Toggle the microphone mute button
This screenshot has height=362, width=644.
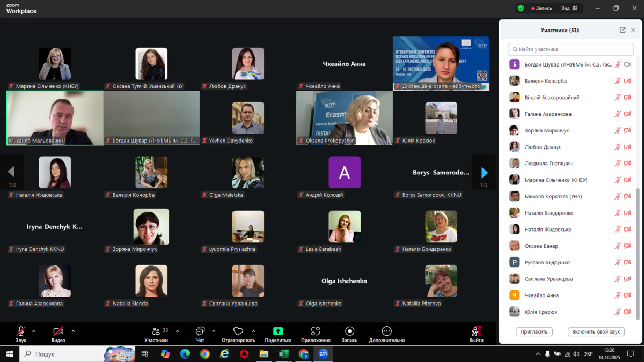click(x=21, y=331)
